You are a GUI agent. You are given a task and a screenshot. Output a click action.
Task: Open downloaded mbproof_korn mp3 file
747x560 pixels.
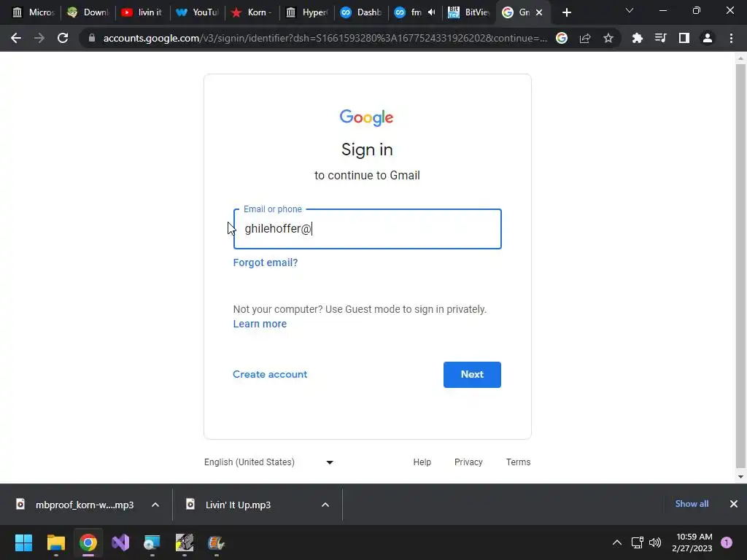pyautogui.click(x=75, y=505)
